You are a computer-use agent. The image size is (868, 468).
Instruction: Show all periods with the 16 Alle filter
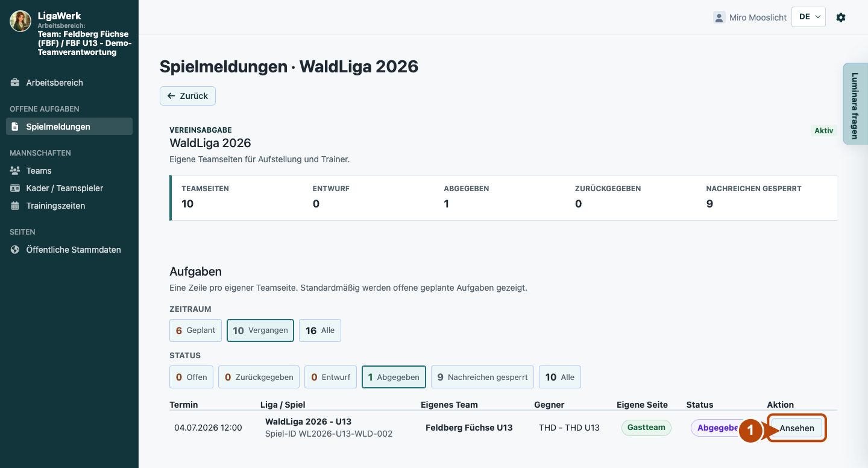click(x=320, y=330)
